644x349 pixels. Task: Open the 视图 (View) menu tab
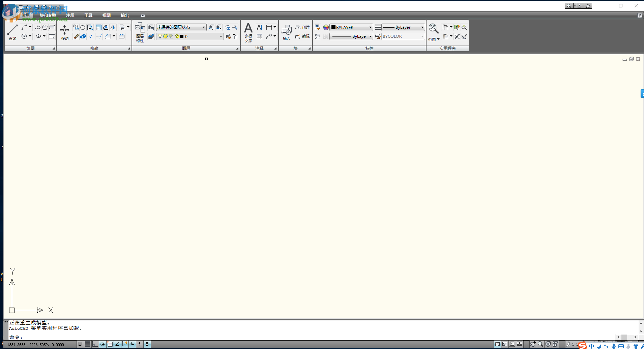(107, 15)
